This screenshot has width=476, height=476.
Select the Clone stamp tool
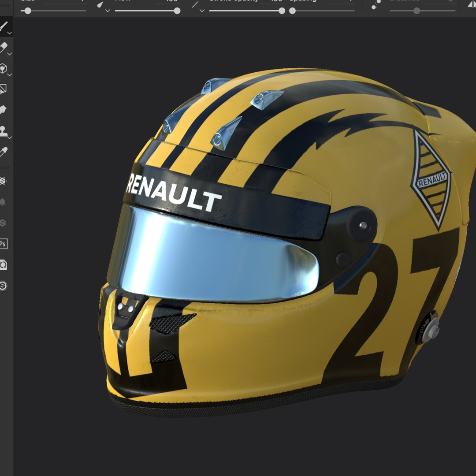click(4, 131)
